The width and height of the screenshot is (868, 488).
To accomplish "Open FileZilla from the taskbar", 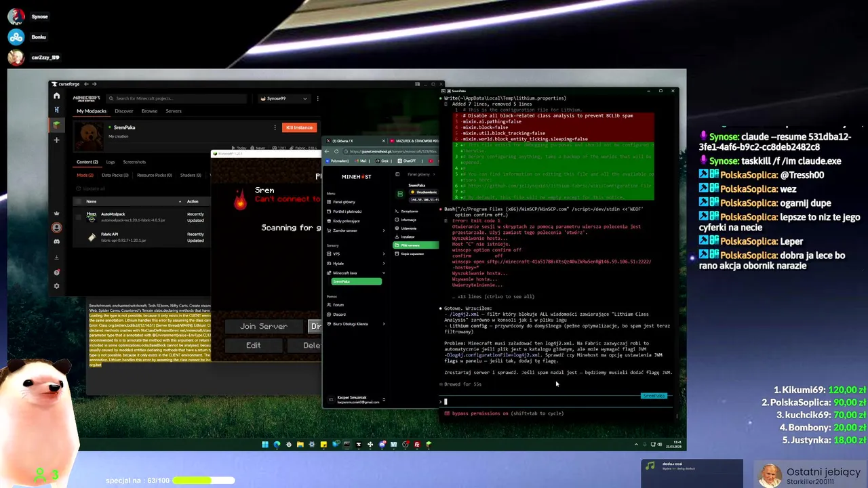I will click(x=417, y=445).
